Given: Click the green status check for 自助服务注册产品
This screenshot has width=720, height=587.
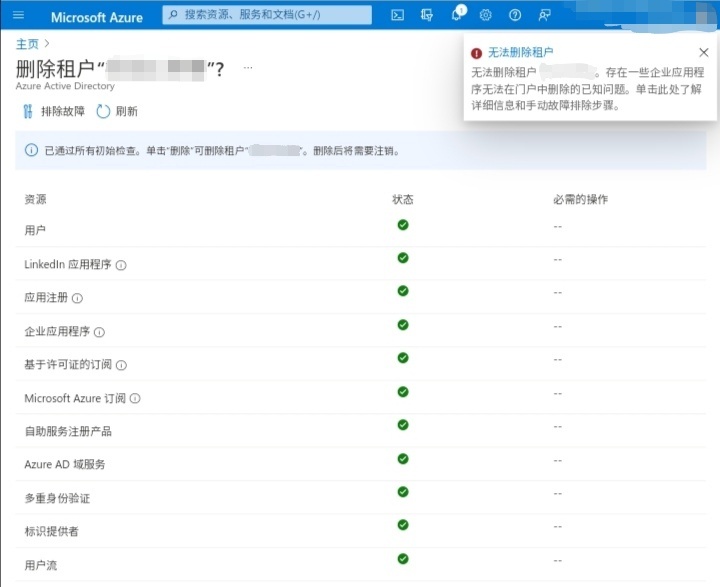Looking at the screenshot, I should coord(403,425).
